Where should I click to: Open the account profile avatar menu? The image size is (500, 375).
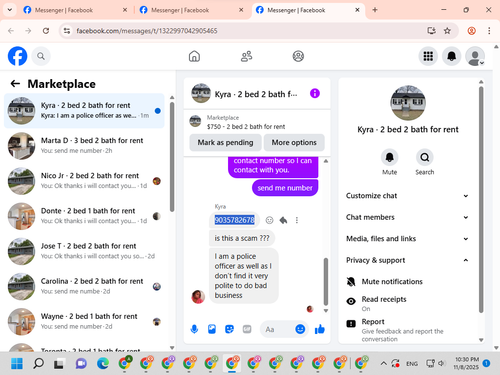pyautogui.click(x=475, y=56)
